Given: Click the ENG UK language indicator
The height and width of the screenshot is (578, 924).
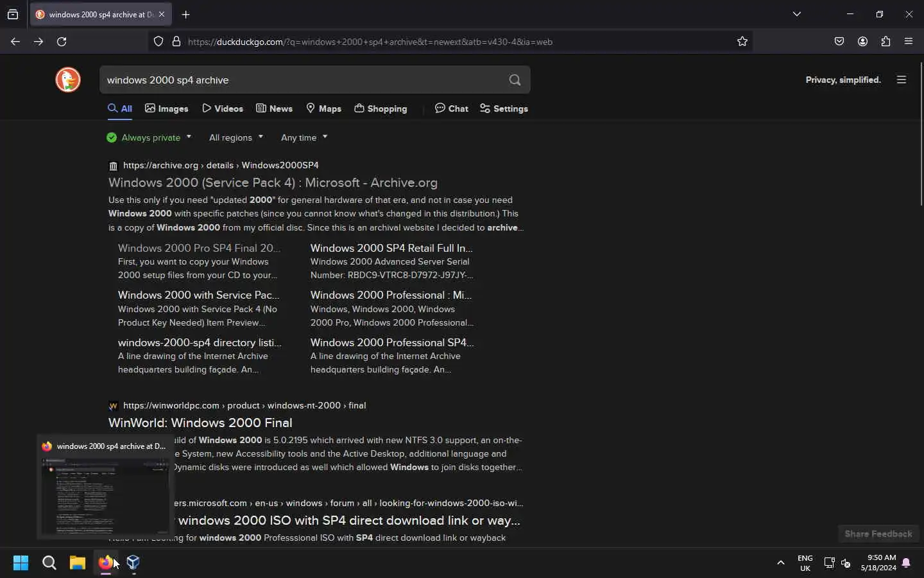Looking at the screenshot, I should pos(805,563).
